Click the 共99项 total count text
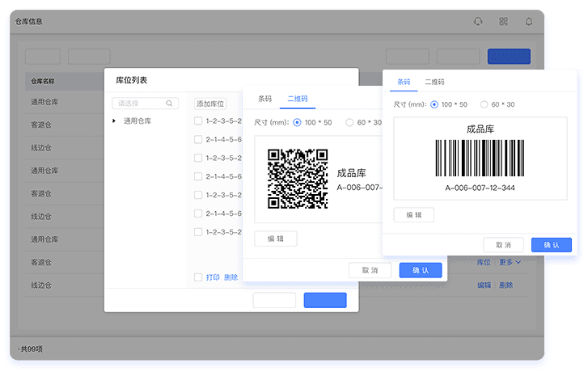Viewport: 588px width, 372px height. (x=32, y=349)
